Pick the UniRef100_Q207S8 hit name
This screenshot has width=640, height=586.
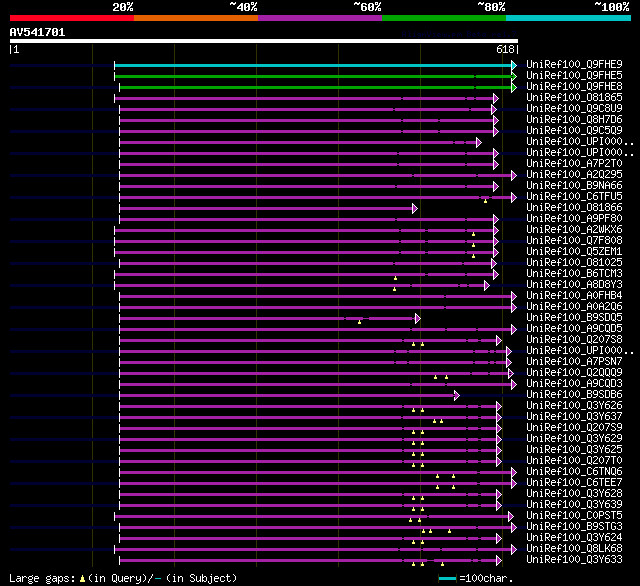[x=574, y=340]
